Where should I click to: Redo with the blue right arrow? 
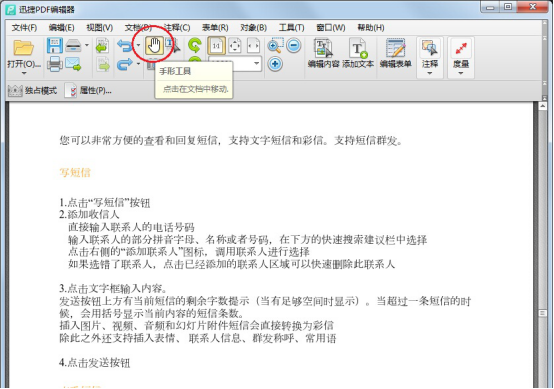point(125,64)
